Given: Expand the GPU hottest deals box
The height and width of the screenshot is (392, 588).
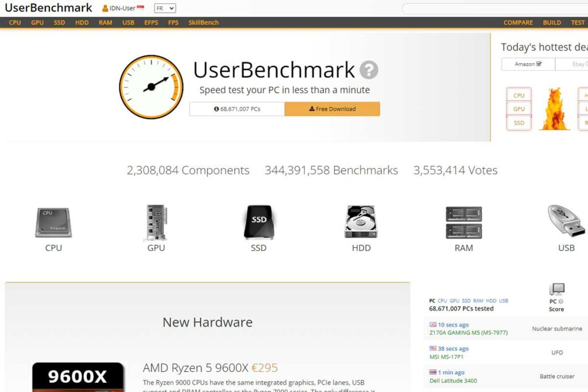Looking at the screenshot, I should [519, 108].
